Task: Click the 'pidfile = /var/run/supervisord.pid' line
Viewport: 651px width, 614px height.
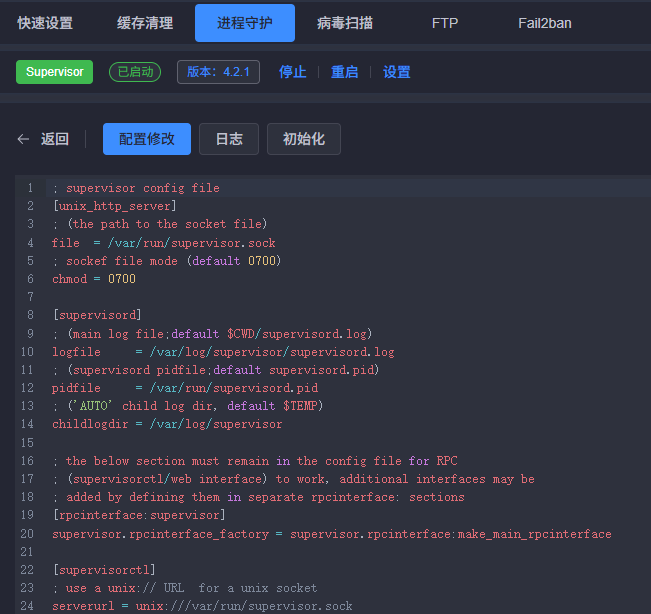Action: click(185, 388)
